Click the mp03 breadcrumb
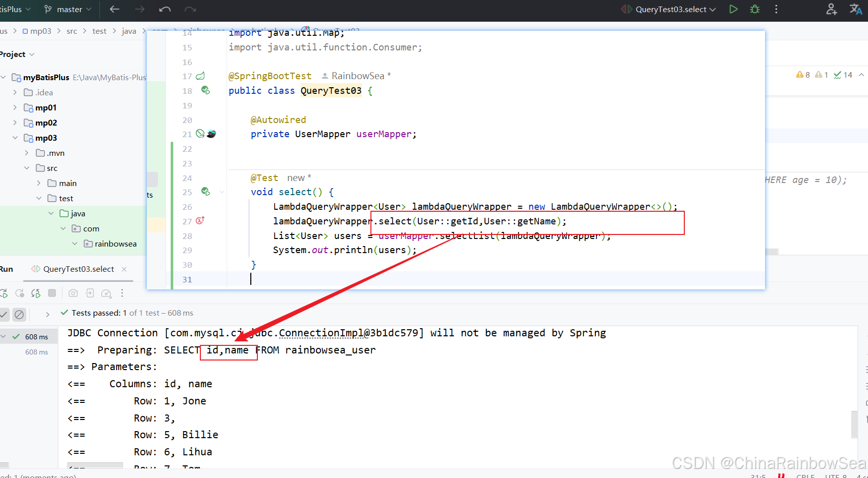868x478 pixels. (37, 31)
